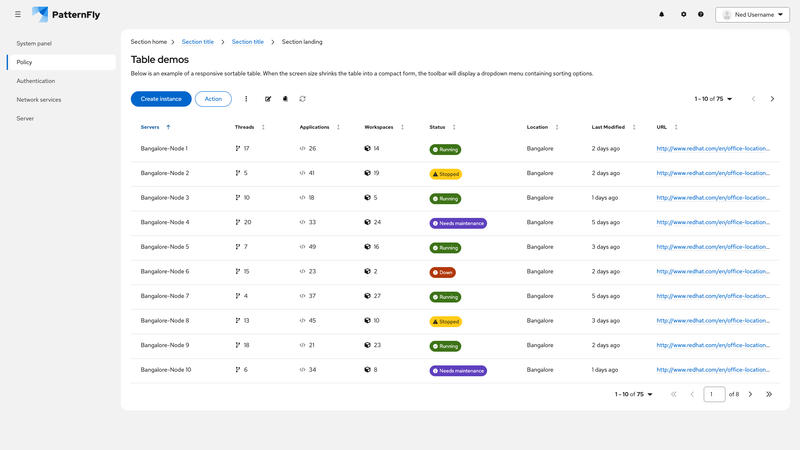Select Server in the sidebar
800x450 pixels.
[x=25, y=118]
